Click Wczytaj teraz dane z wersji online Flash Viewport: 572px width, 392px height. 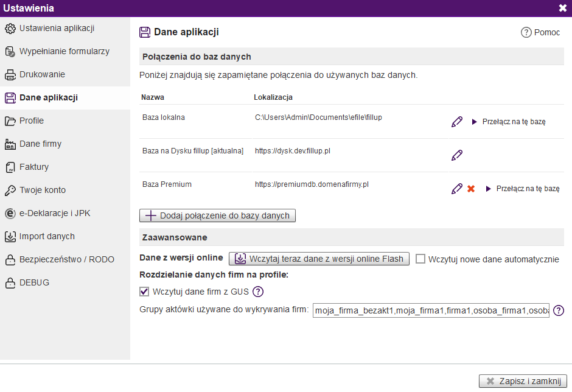319,259
